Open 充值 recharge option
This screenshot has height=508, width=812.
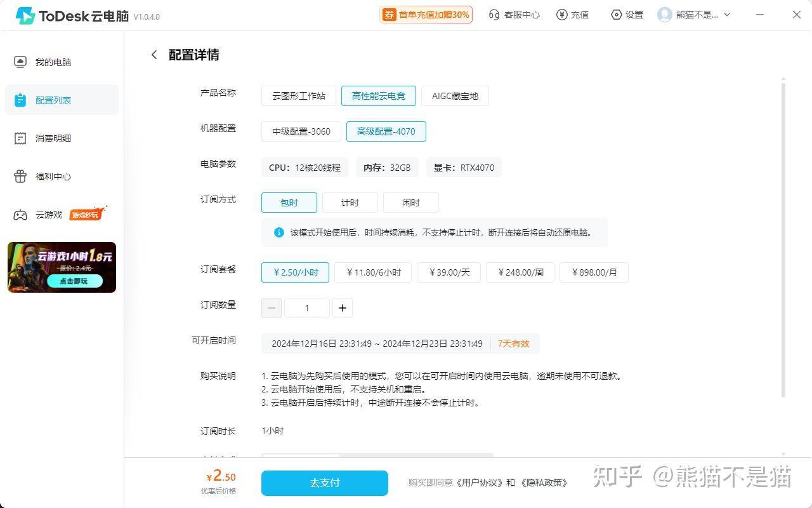point(572,15)
